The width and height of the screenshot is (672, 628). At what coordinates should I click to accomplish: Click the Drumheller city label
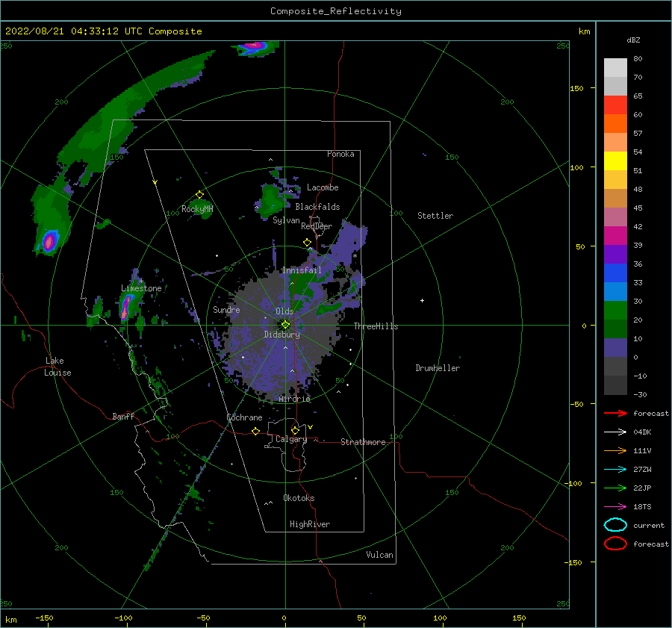click(x=438, y=368)
